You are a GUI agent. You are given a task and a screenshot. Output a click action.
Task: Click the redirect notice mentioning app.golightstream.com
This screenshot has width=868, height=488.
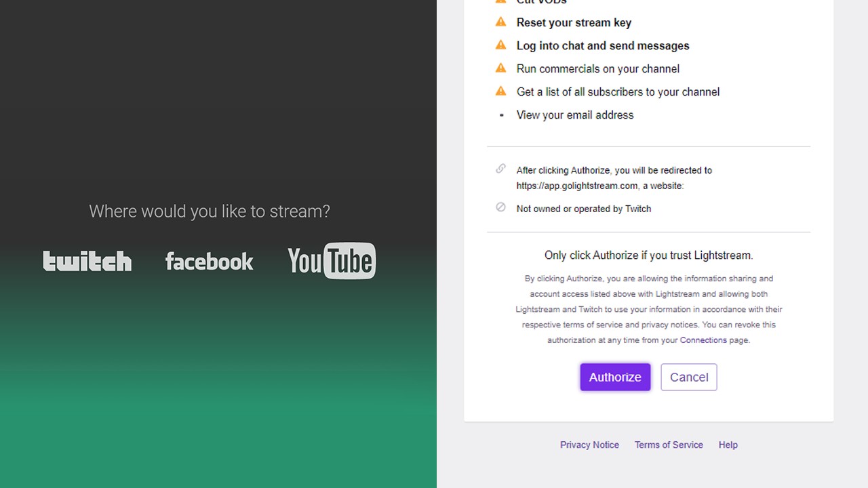click(614, 178)
